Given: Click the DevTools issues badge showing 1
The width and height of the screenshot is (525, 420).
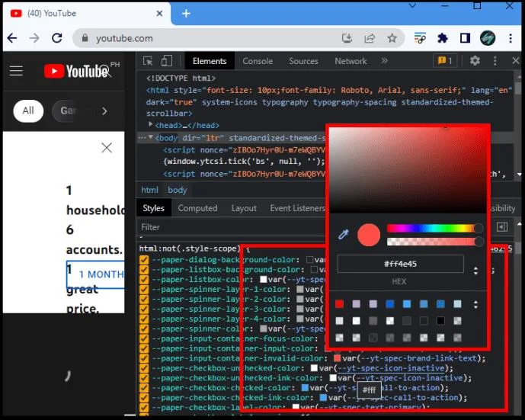Looking at the screenshot, I should [x=445, y=61].
